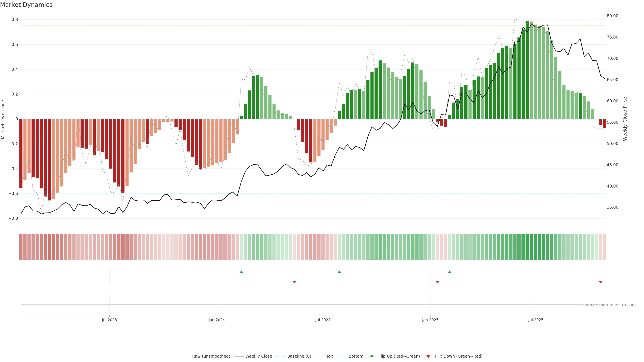The width and height of the screenshot is (644, 362).
Task: Hide the Bottom threshold line via the legend
Action: click(x=356, y=356)
